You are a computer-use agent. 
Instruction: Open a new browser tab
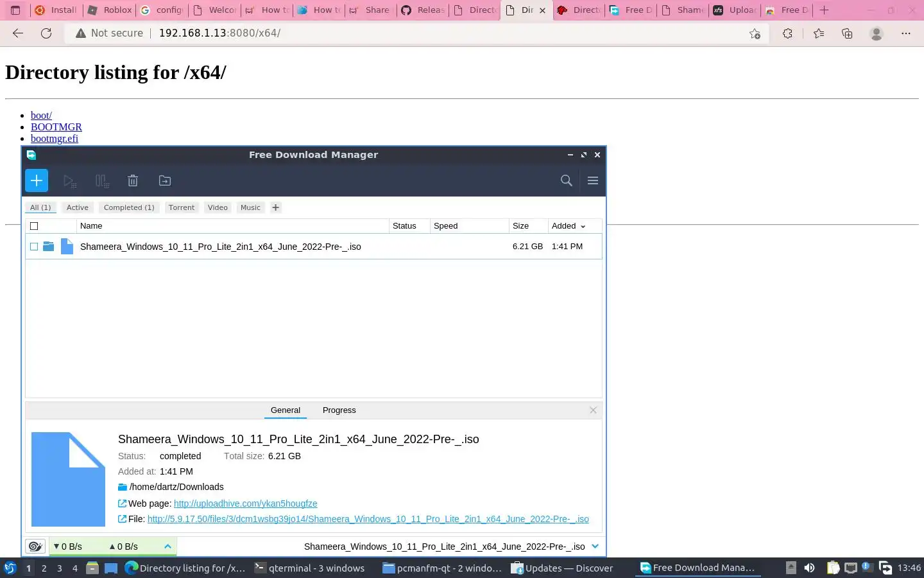point(824,10)
